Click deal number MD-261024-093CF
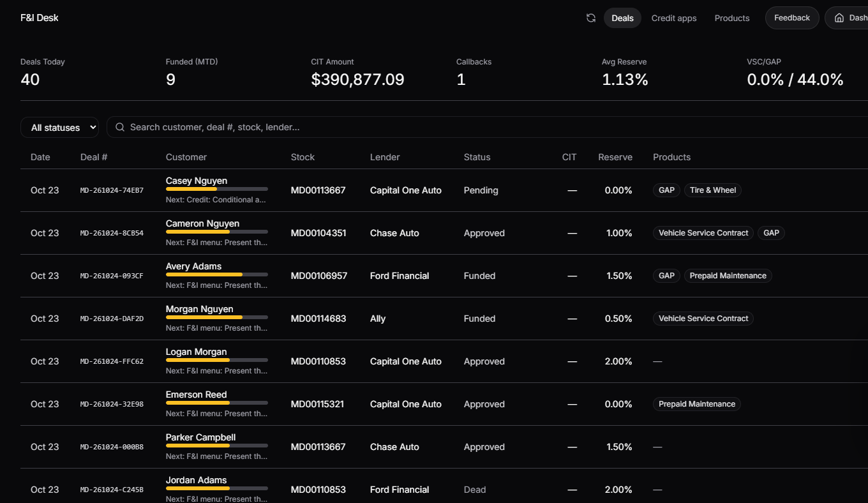The width and height of the screenshot is (868, 503). click(112, 276)
